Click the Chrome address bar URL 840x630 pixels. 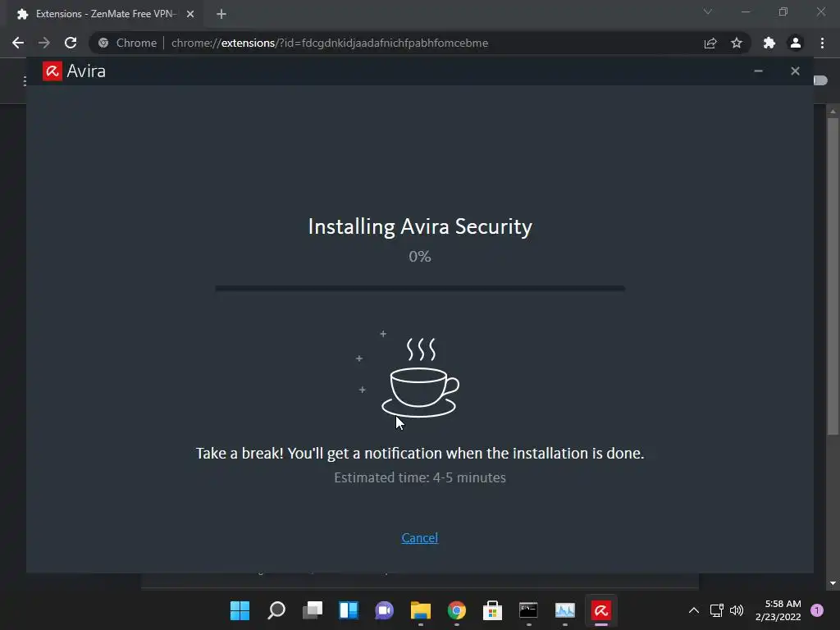[330, 43]
